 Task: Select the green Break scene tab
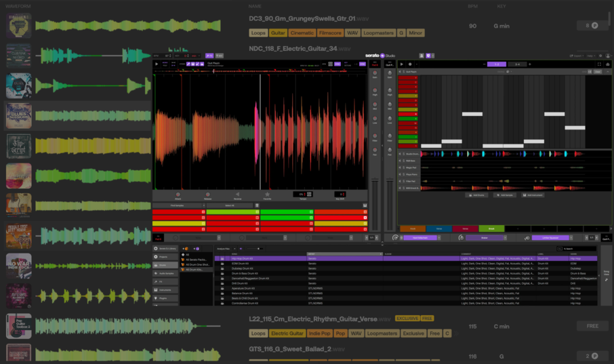pos(491,229)
